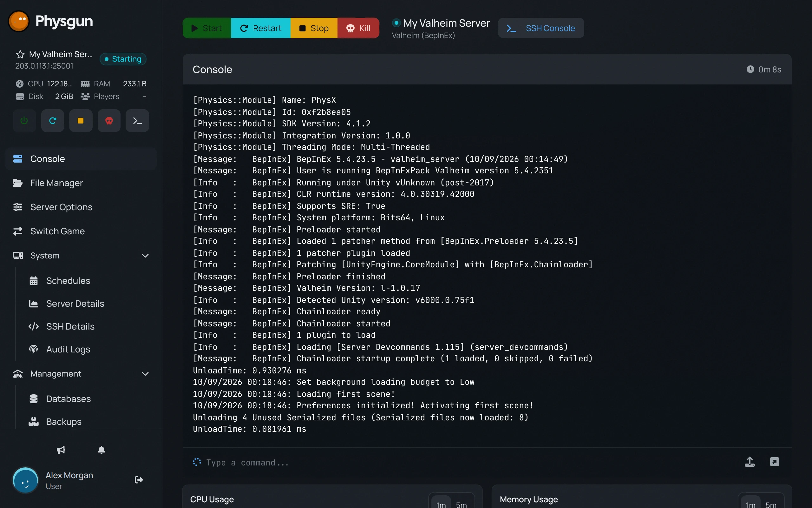This screenshot has height=508, width=812.
Task: Click the calendar icon next to Schedules
Action: 34,281
